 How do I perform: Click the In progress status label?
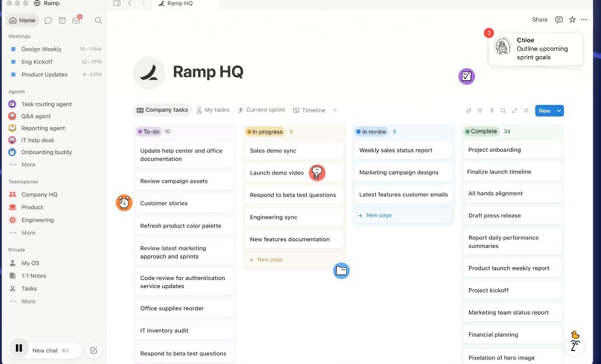click(265, 132)
